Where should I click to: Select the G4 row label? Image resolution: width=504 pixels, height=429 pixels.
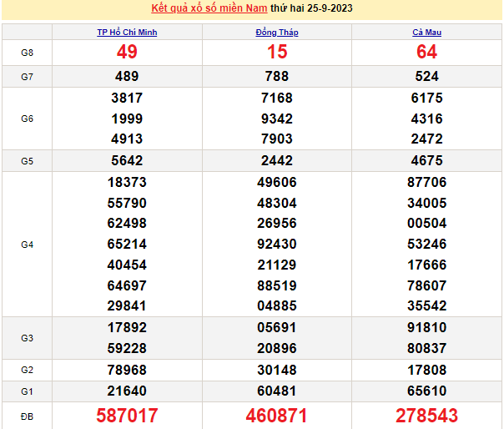[x=27, y=245]
